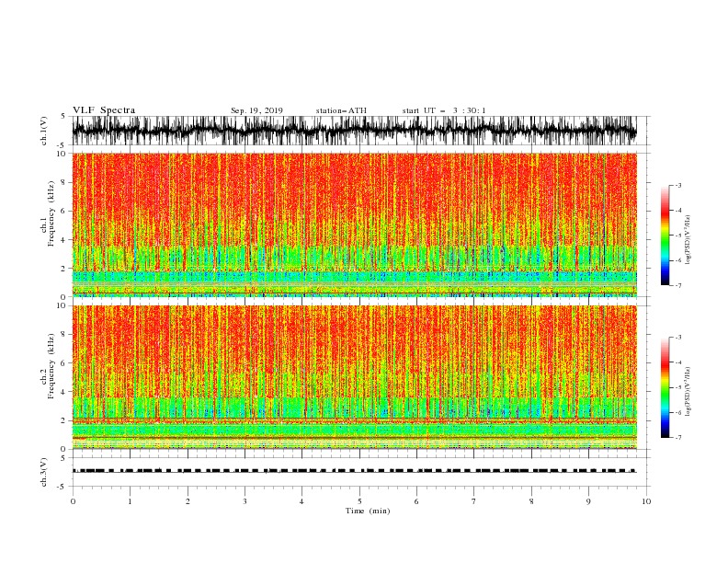Click the time axis tick label "0"
The image size is (728, 563).
click(73, 501)
